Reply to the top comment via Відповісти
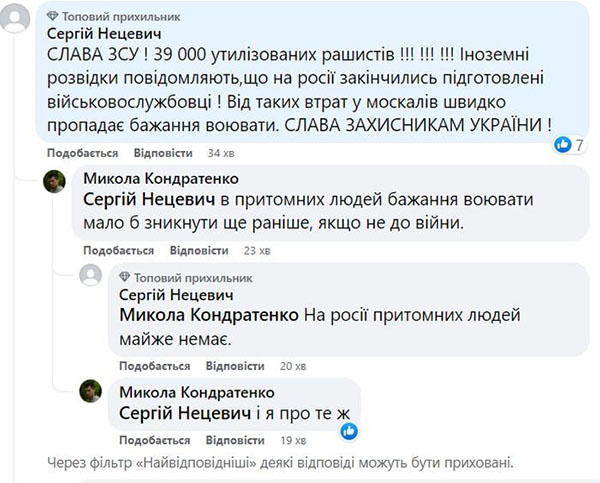Screen dimensions: 600x483 162,153
